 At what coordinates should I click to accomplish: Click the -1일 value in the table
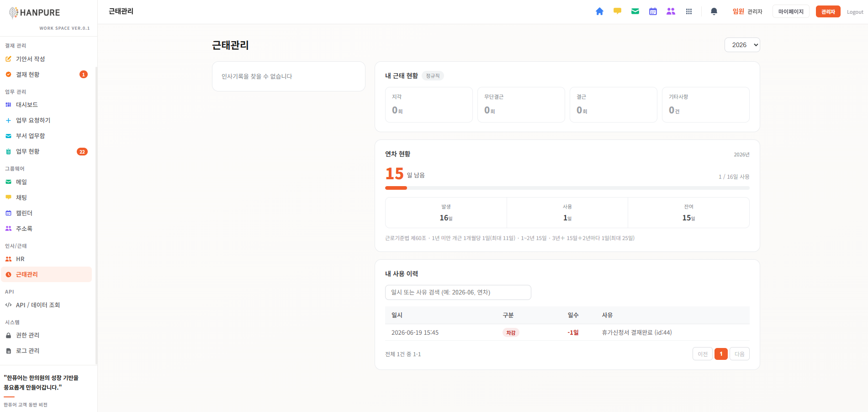tap(573, 332)
